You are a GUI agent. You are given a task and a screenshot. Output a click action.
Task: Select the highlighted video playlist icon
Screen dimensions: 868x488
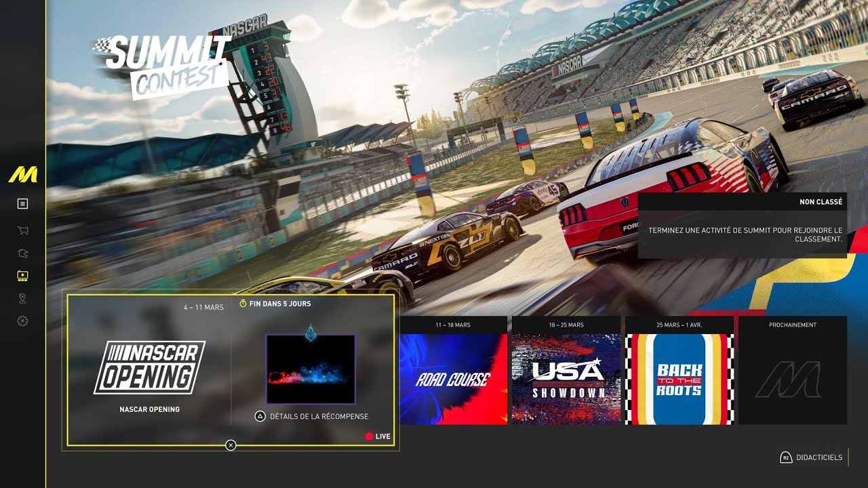(x=22, y=275)
